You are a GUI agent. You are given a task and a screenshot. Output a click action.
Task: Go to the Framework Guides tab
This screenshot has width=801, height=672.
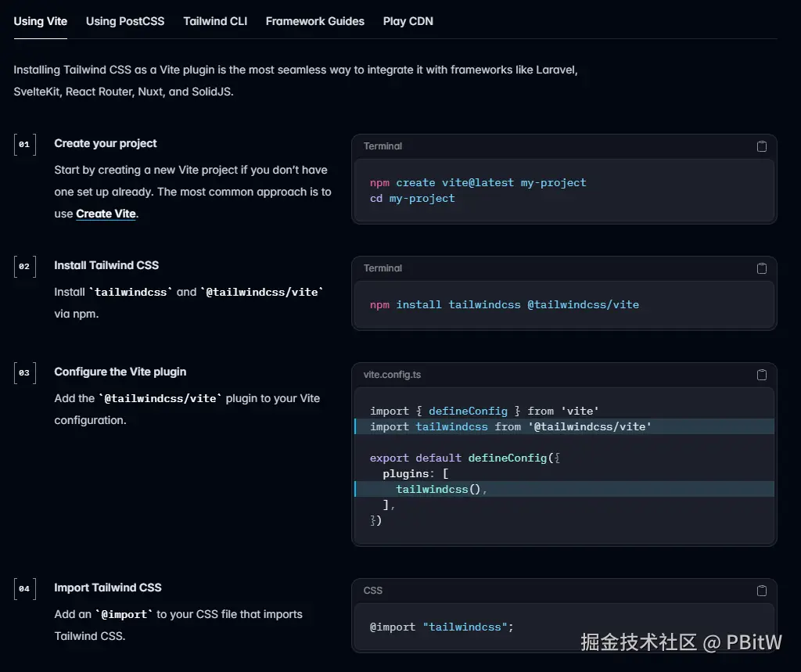pos(314,21)
